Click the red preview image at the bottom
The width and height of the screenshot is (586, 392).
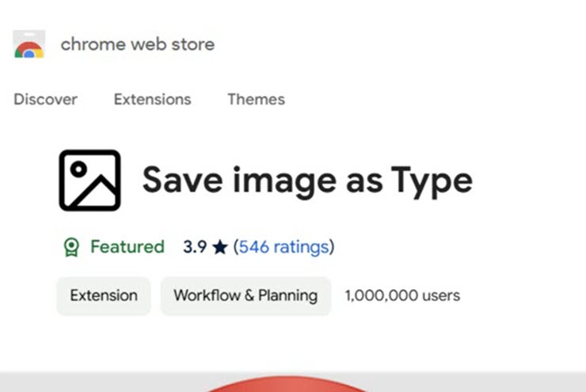tap(287, 385)
